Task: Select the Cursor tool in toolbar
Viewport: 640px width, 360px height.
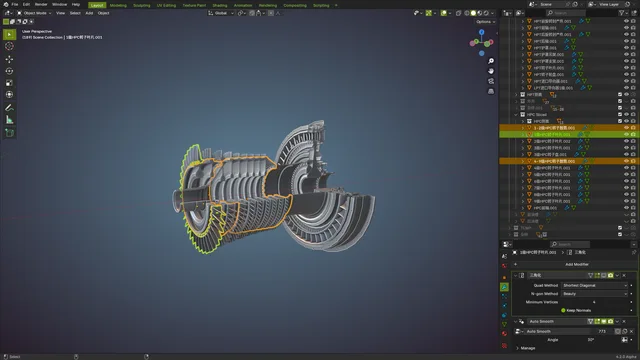Action: (9, 46)
